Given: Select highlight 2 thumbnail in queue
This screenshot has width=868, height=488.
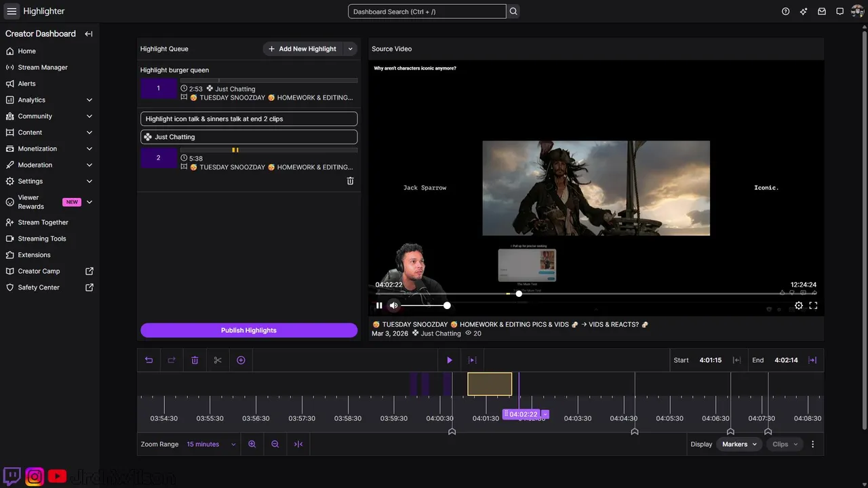Looking at the screenshot, I should pyautogui.click(x=159, y=158).
